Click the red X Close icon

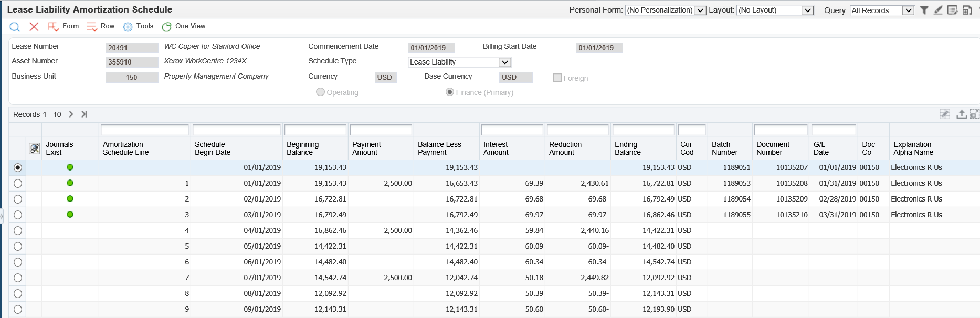[34, 27]
